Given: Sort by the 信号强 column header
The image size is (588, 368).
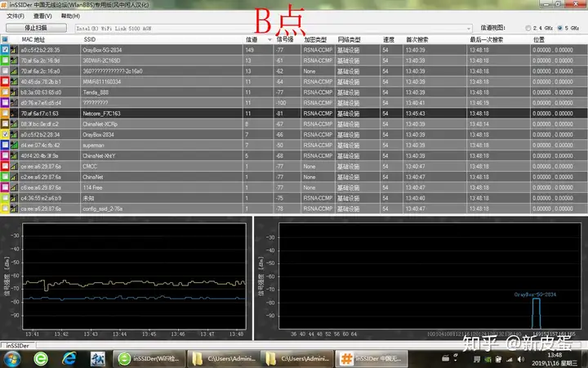Looking at the screenshot, I should tap(287, 39).
